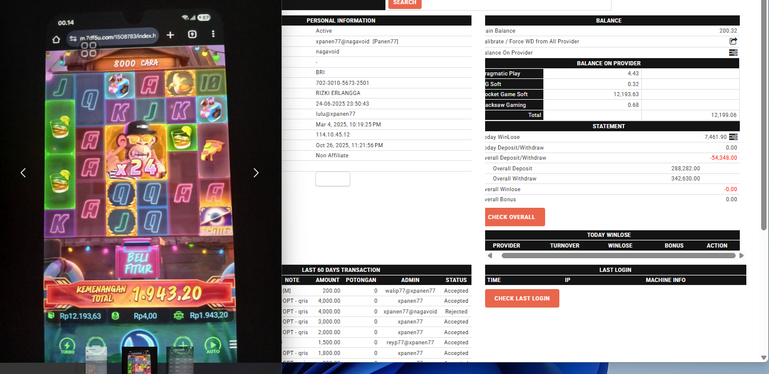Increase bet with the plus circle icon

tap(183, 345)
